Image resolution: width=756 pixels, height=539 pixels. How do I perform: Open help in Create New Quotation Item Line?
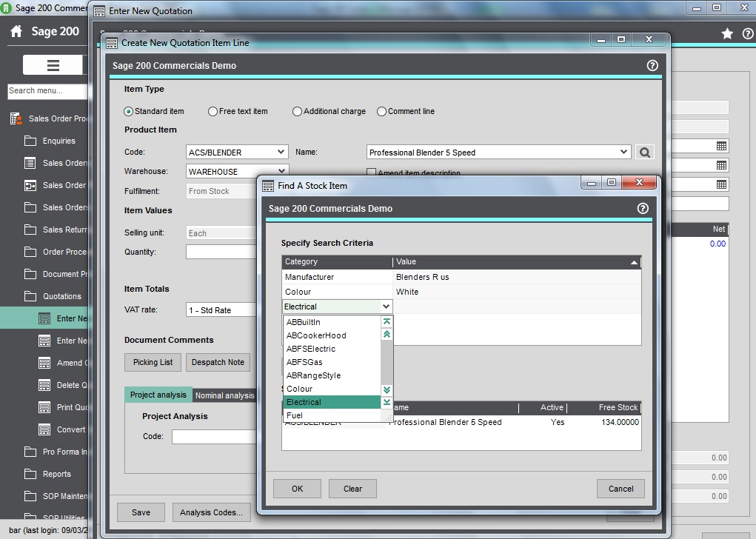[652, 66]
